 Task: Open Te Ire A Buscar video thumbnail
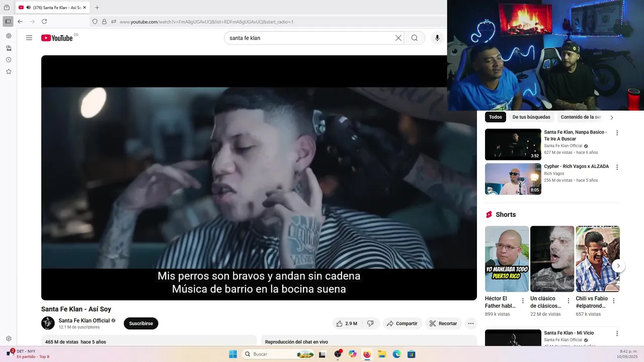pyautogui.click(x=513, y=144)
